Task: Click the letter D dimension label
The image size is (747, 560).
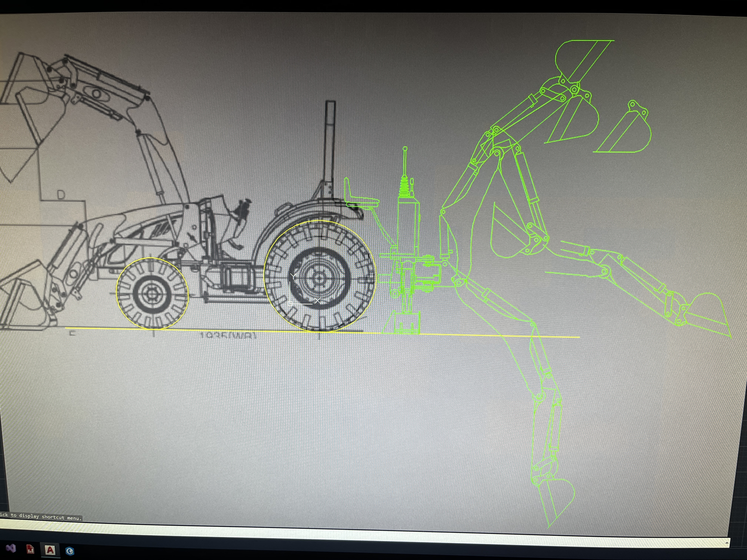Action: pos(61,195)
